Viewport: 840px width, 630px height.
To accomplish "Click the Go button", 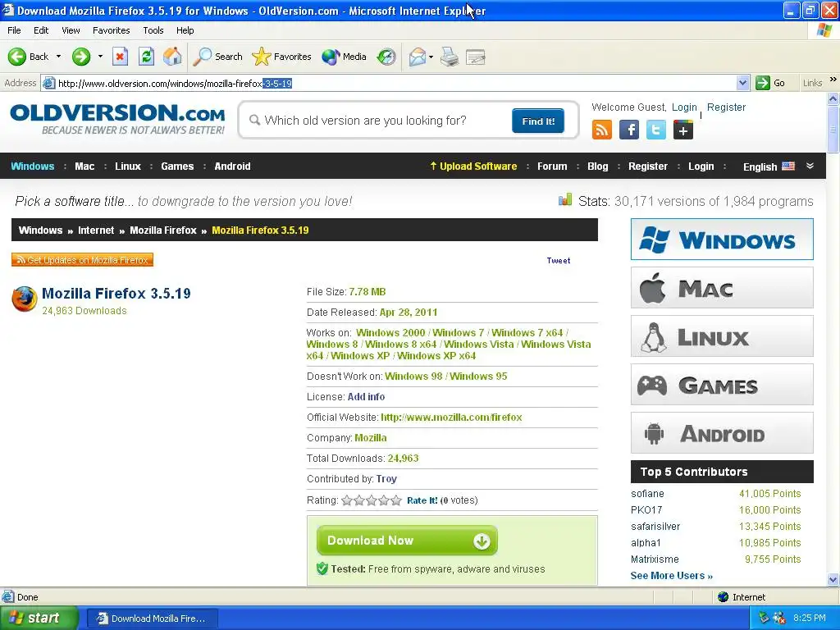I will [x=770, y=83].
